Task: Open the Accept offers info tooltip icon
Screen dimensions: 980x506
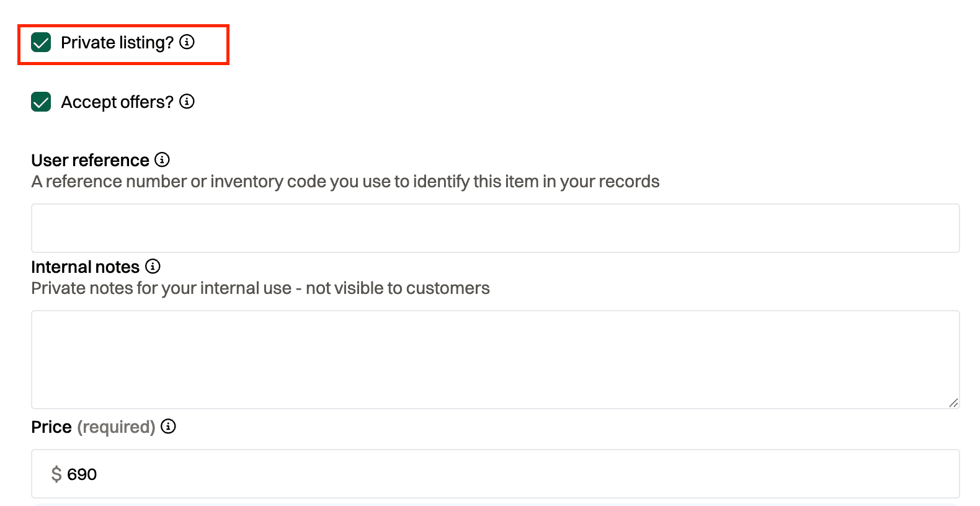Action: point(187,101)
